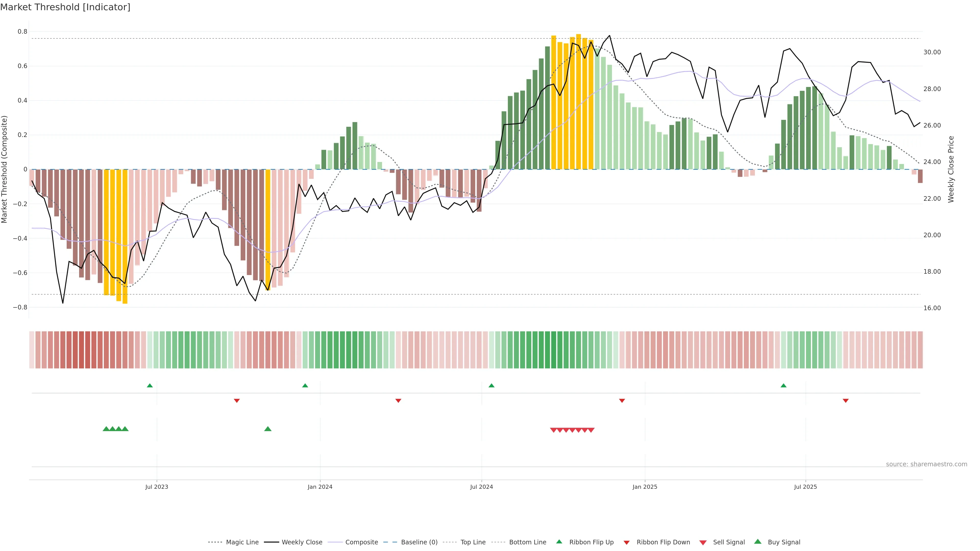Image resolution: width=980 pixels, height=551 pixels.
Task: Hide the Composite line via legend
Action: pos(361,542)
